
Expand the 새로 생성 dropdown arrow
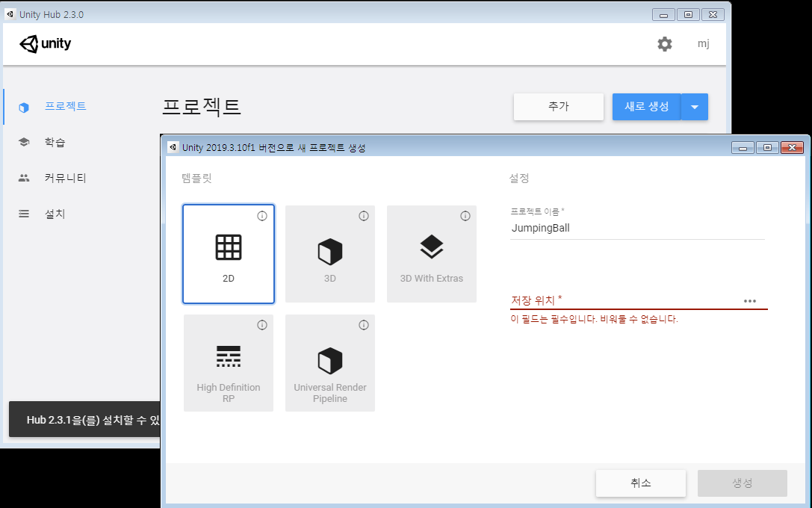pos(695,107)
